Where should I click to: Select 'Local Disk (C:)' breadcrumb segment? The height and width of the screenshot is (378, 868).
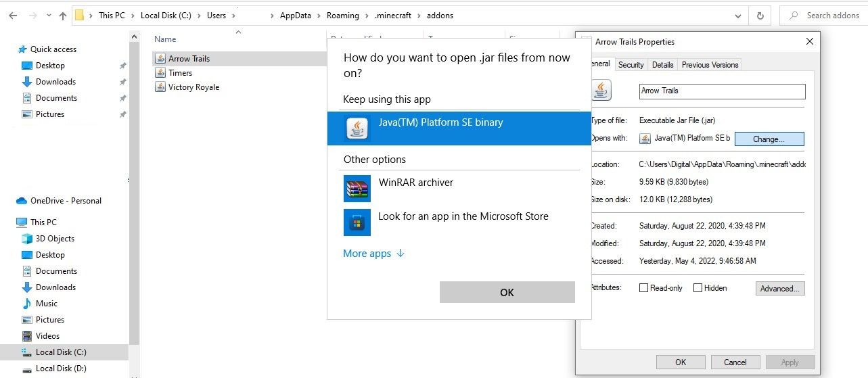tap(166, 16)
